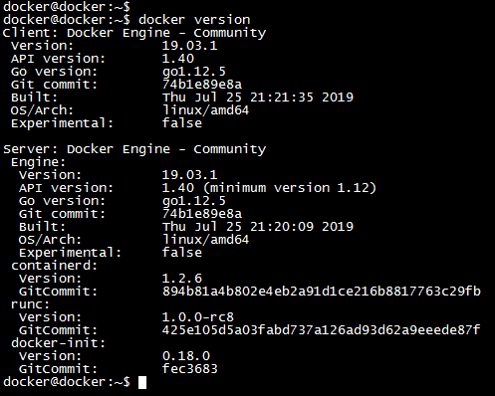Click docker-init version 0.18.0

186,356
